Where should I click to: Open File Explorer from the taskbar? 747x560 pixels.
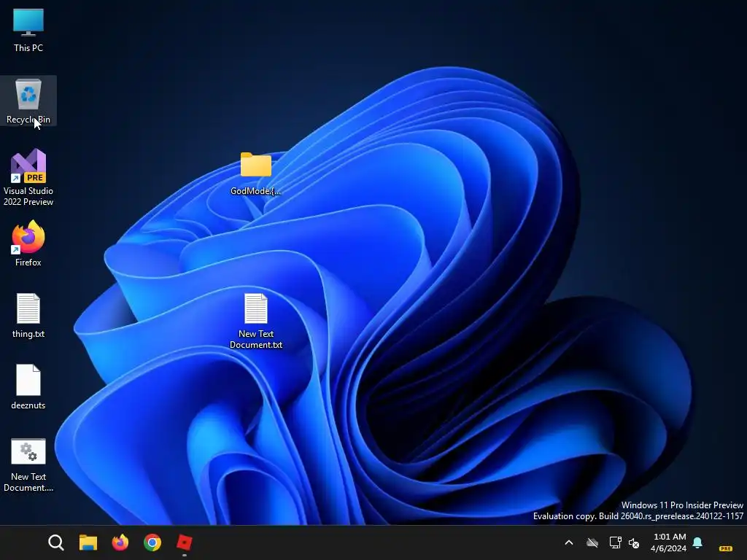[88, 542]
